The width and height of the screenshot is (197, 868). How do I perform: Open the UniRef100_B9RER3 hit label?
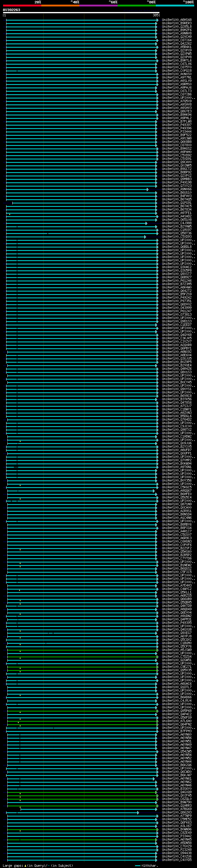click(176, 23)
